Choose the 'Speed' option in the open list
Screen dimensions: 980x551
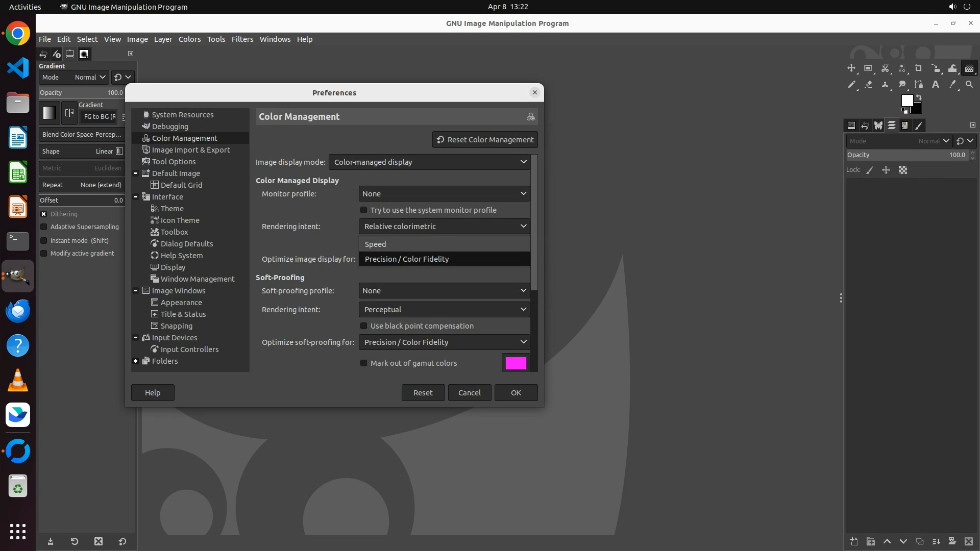click(376, 244)
